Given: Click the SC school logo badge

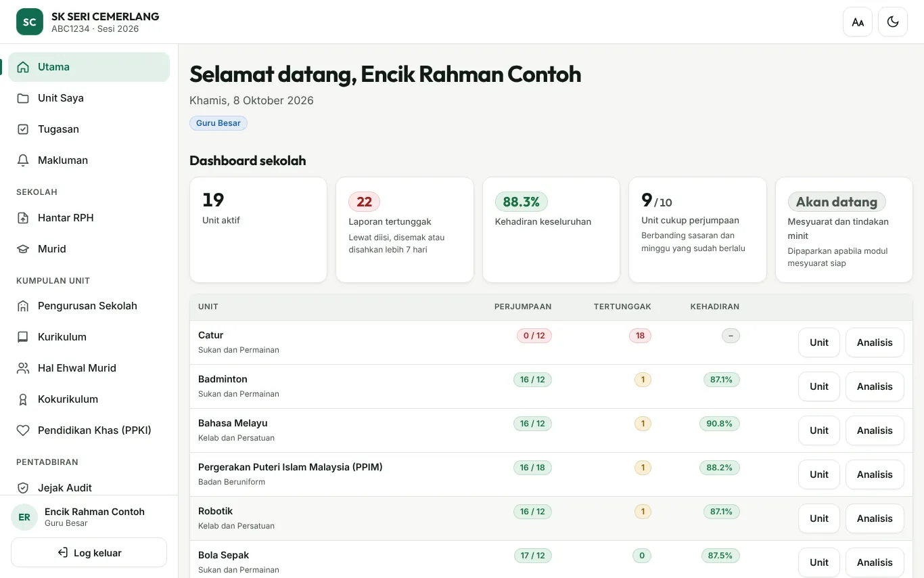Looking at the screenshot, I should point(30,22).
